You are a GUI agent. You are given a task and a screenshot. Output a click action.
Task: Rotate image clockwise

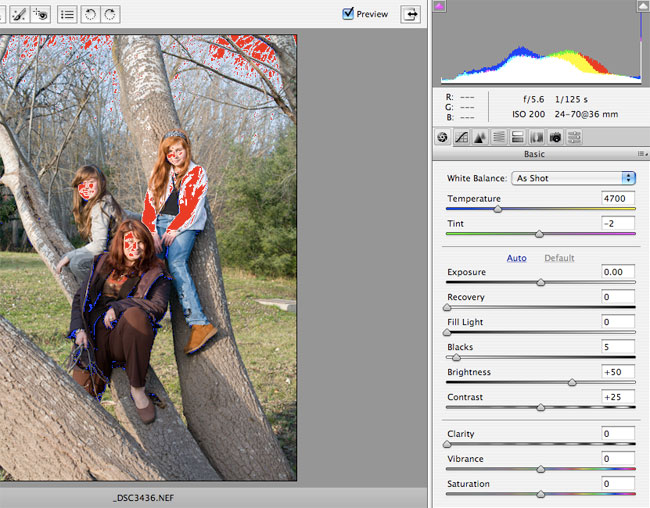[x=110, y=14]
